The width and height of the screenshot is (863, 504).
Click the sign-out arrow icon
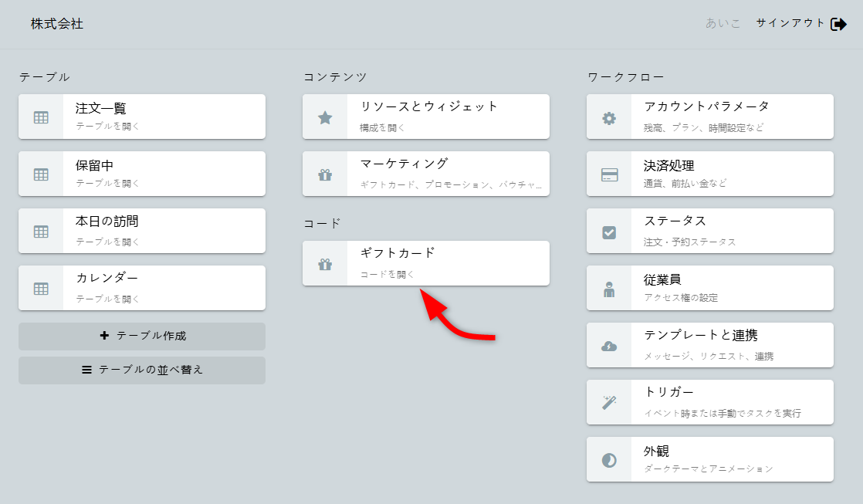point(838,24)
